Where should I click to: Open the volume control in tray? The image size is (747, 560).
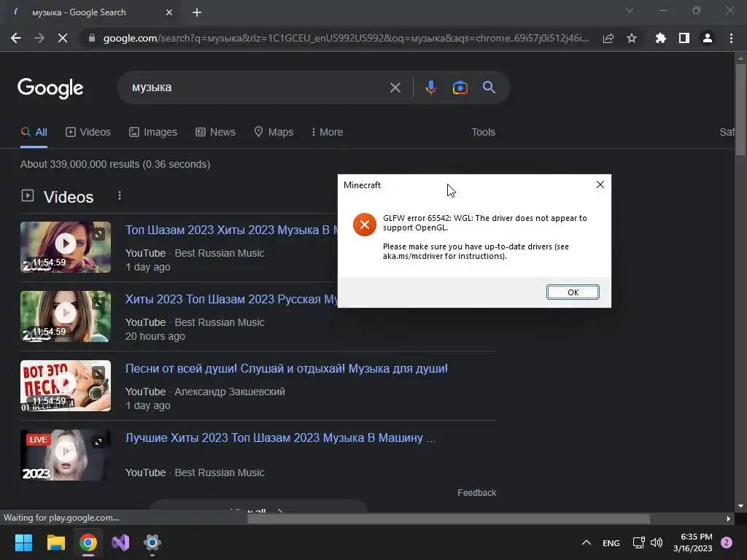[657, 542]
